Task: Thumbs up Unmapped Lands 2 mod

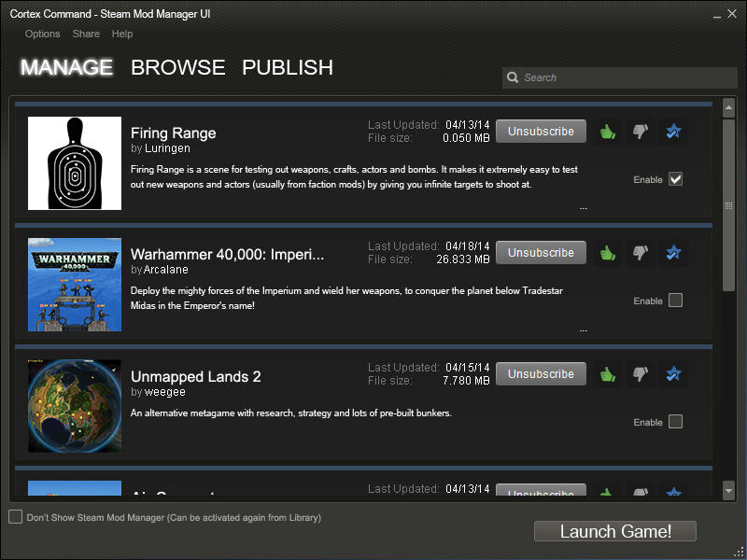Action: point(608,374)
